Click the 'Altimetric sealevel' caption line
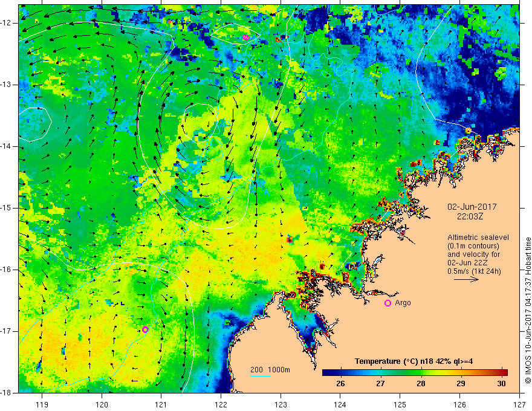 coord(478,238)
